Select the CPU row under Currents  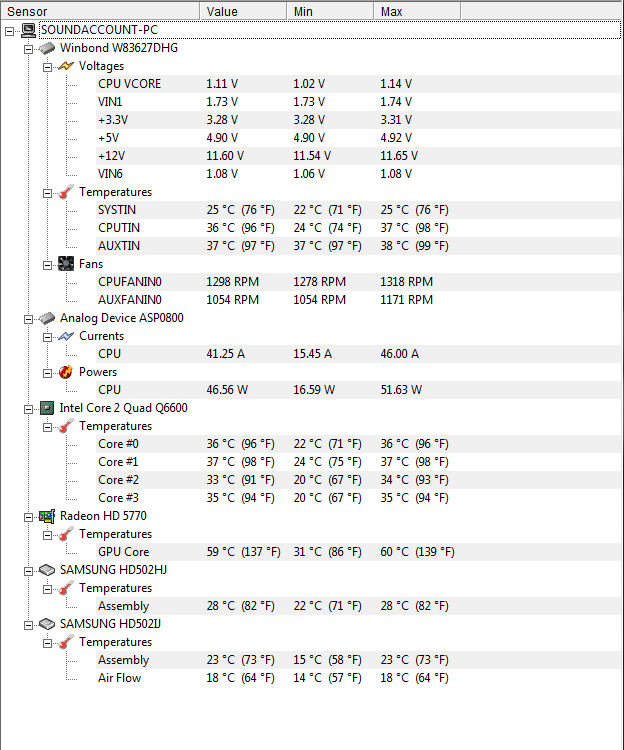pyautogui.click(x=360, y=354)
